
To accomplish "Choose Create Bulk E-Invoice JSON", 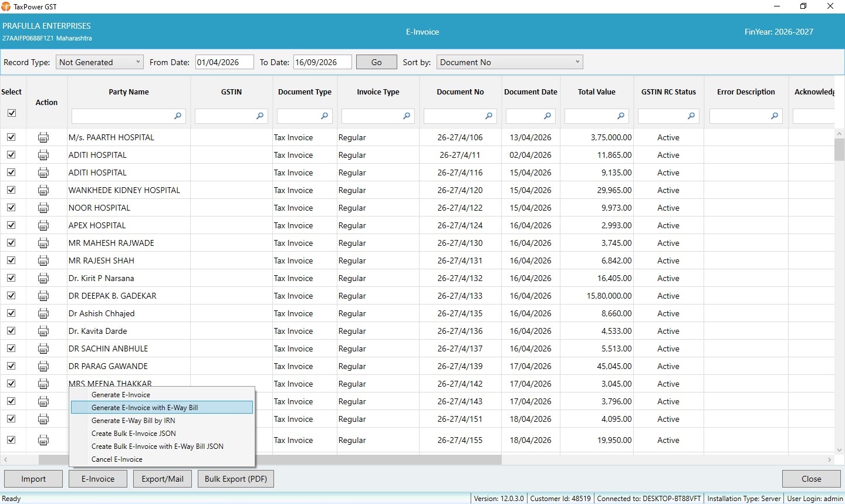I will pyautogui.click(x=162, y=434).
